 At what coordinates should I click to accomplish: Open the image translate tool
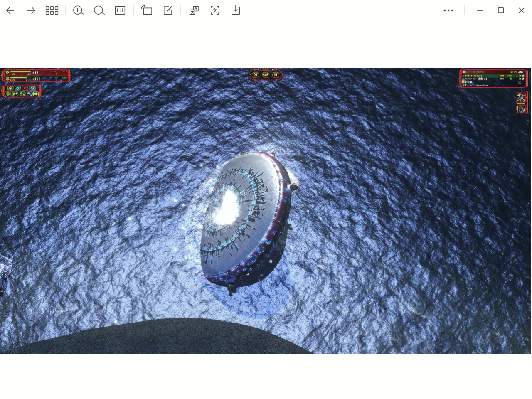tap(194, 10)
